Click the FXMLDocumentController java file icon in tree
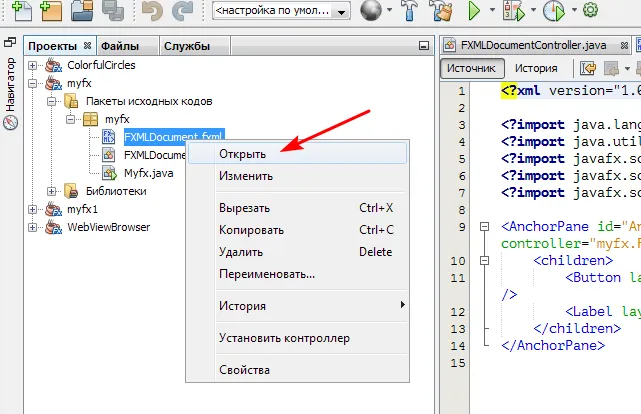Screen dimensions: 641x414 108,155
